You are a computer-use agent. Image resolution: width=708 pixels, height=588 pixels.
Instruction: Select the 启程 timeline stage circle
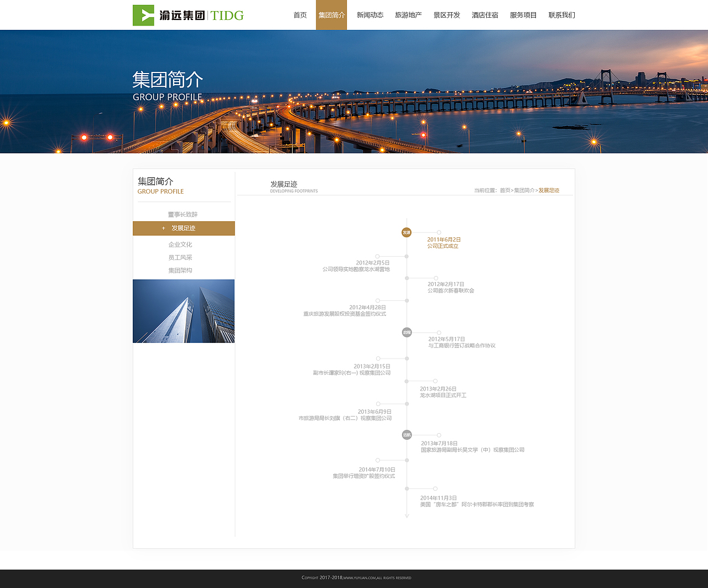(407, 332)
